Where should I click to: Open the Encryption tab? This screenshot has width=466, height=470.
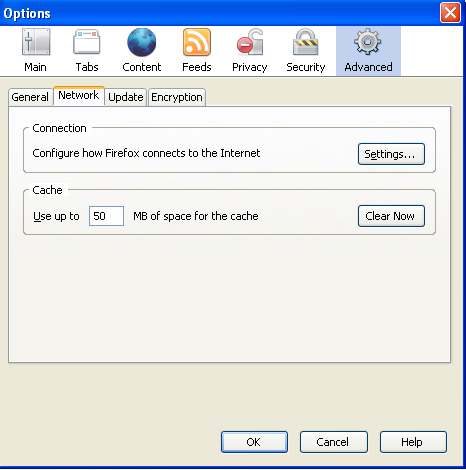coord(177,97)
